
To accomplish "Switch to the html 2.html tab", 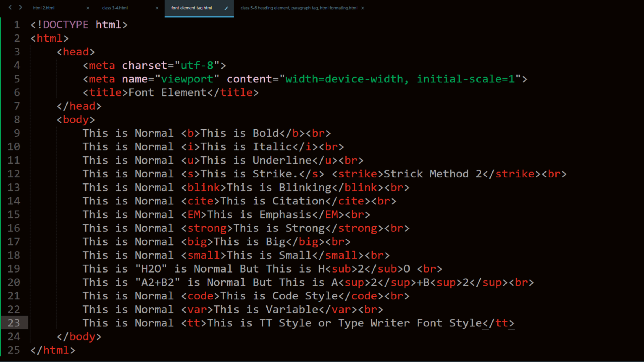I will point(44,8).
